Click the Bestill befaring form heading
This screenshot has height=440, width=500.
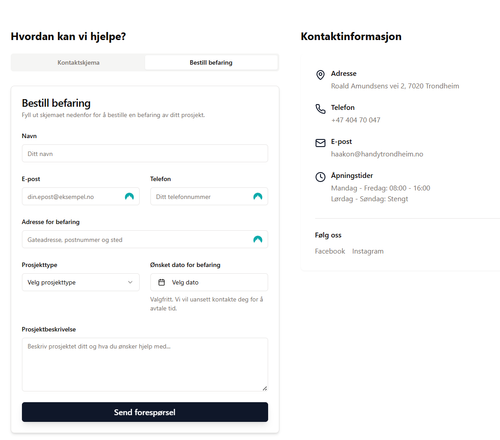(56, 103)
